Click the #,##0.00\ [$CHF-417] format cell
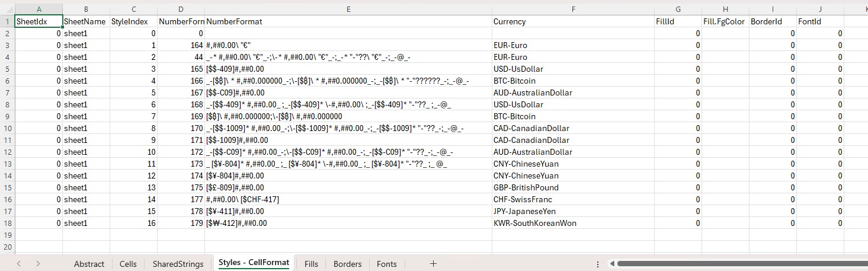Viewport: 868px width, 271px height. pyautogui.click(x=348, y=199)
